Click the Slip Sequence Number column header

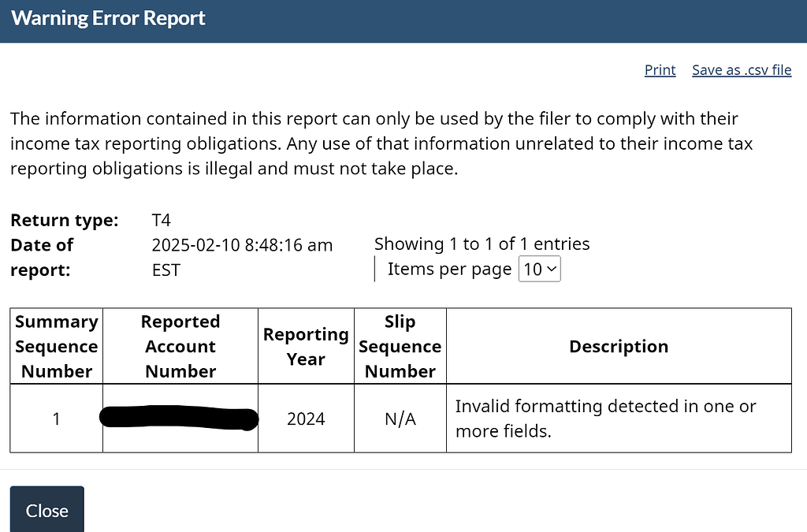coord(400,346)
